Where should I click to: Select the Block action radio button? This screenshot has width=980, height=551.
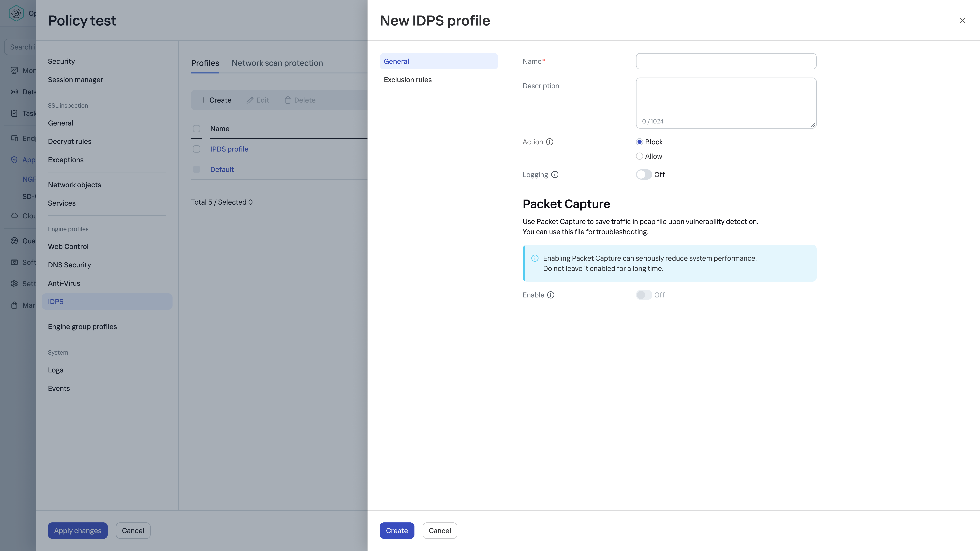(x=639, y=142)
